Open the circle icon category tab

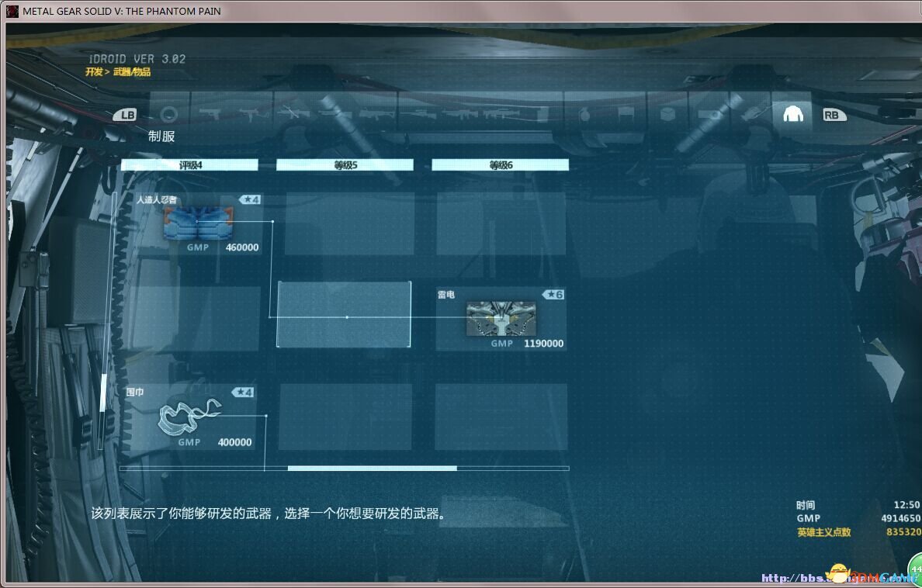tap(168, 114)
